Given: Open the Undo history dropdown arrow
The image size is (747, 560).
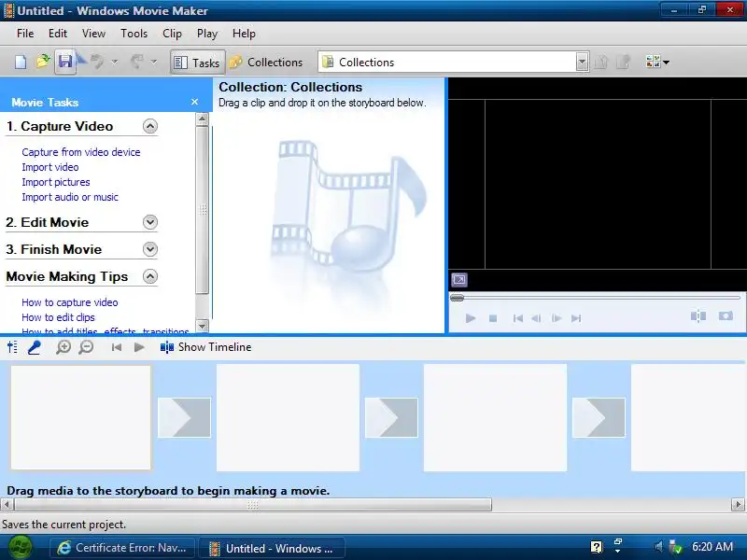Looking at the screenshot, I should pyautogui.click(x=114, y=62).
